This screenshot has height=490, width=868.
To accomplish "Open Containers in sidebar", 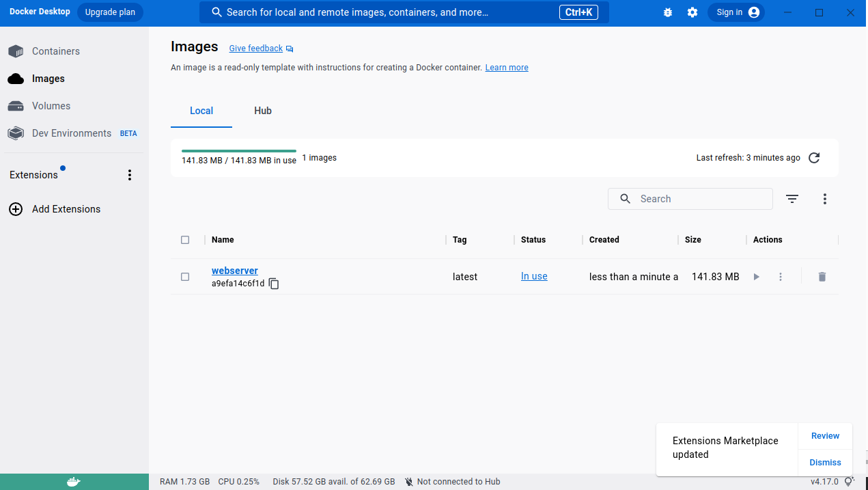I will (74, 51).
